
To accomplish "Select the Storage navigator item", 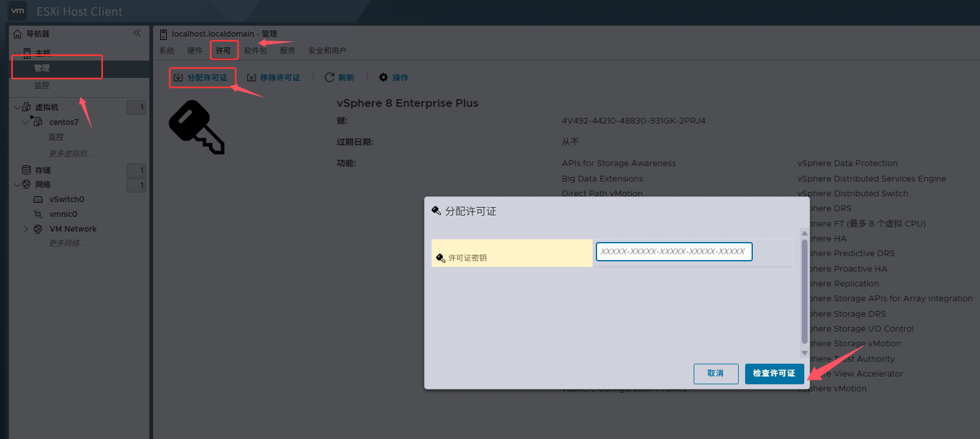I will coord(42,171).
